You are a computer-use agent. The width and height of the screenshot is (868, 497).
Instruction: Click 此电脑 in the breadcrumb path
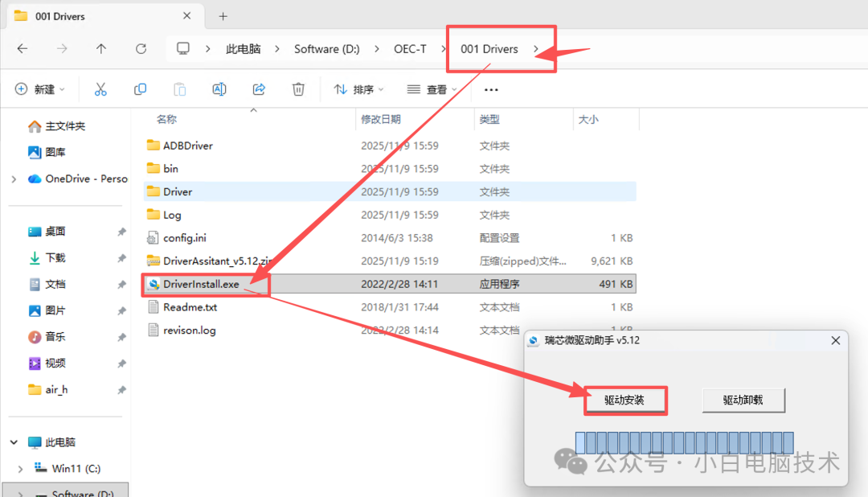pyautogui.click(x=243, y=49)
